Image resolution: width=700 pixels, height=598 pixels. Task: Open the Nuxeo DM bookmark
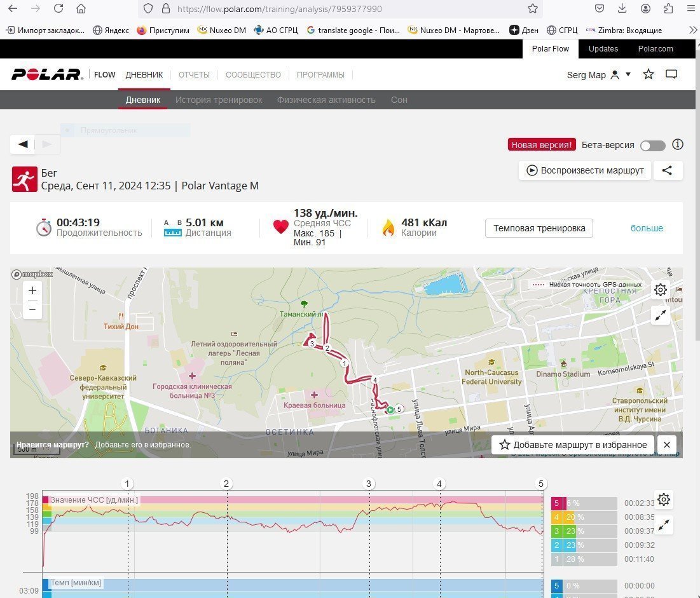click(x=222, y=30)
